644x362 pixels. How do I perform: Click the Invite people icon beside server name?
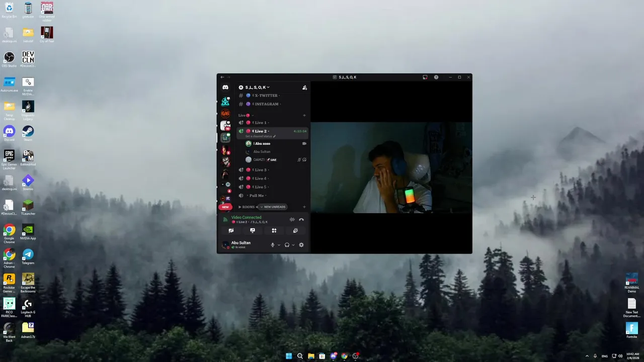(304, 87)
